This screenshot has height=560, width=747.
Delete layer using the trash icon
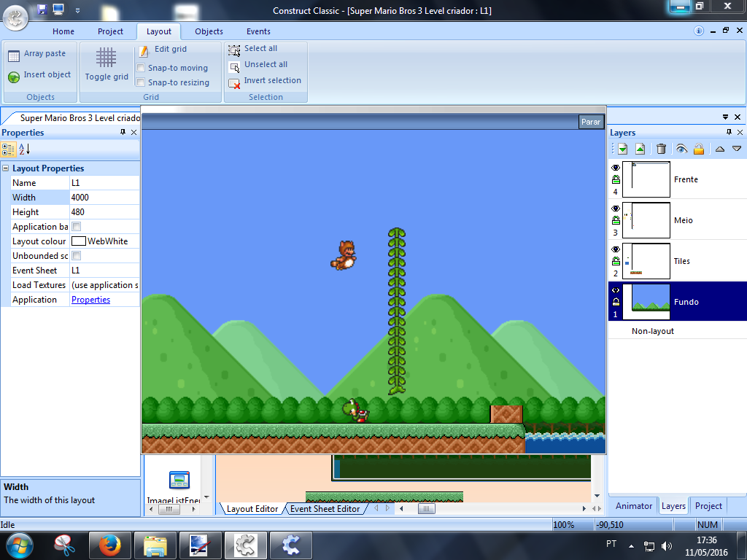point(661,149)
